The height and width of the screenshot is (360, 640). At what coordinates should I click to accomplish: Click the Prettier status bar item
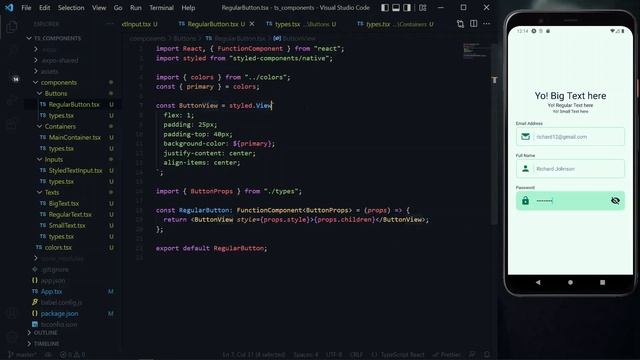tap(447, 355)
